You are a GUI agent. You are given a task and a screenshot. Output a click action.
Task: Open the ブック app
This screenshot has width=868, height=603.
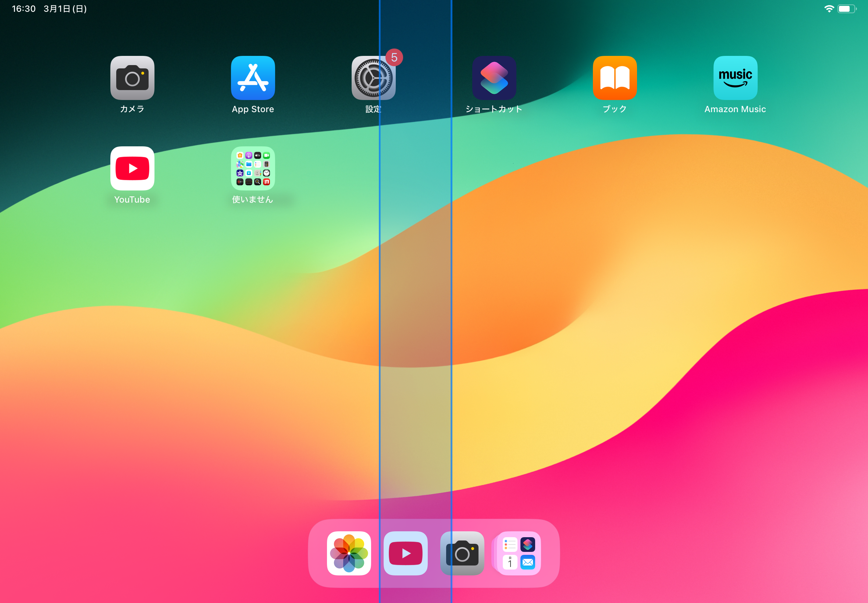pos(615,78)
